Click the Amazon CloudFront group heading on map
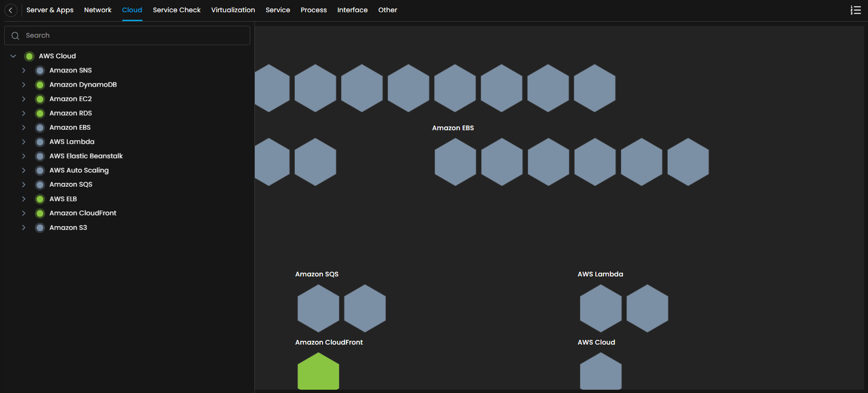The image size is (868, 393). point(329,342)
